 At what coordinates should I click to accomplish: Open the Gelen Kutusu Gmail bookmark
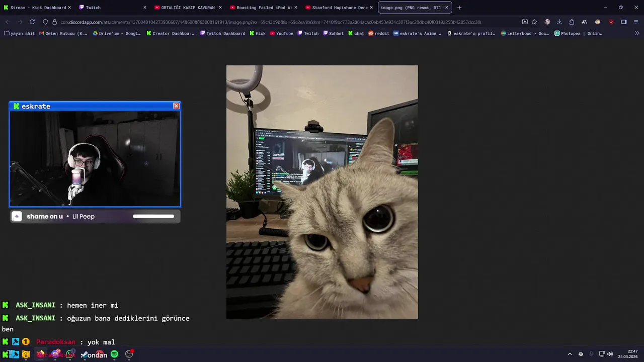(x=63, y=33)
